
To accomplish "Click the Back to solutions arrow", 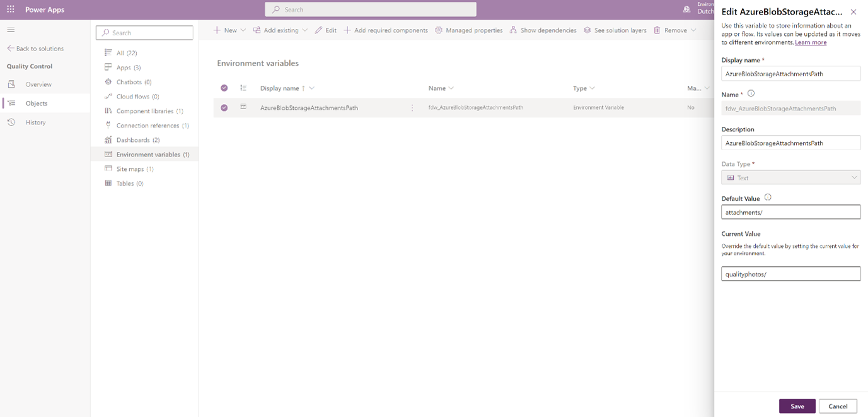I will point(11,49).
